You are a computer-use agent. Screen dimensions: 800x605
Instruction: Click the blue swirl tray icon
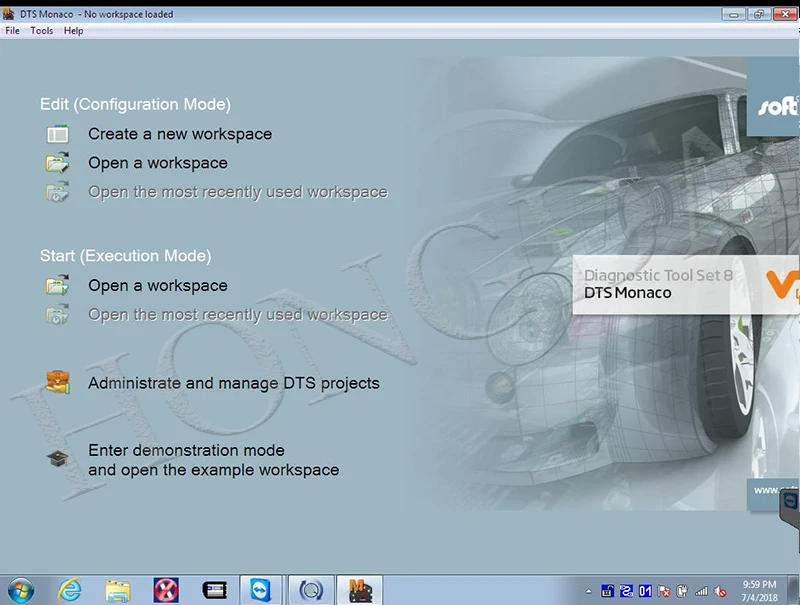click(626, 591)
